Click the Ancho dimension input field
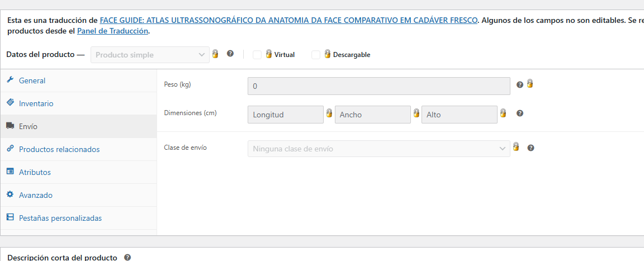Viewport: 644px width, 261px height. click(373, 115)
